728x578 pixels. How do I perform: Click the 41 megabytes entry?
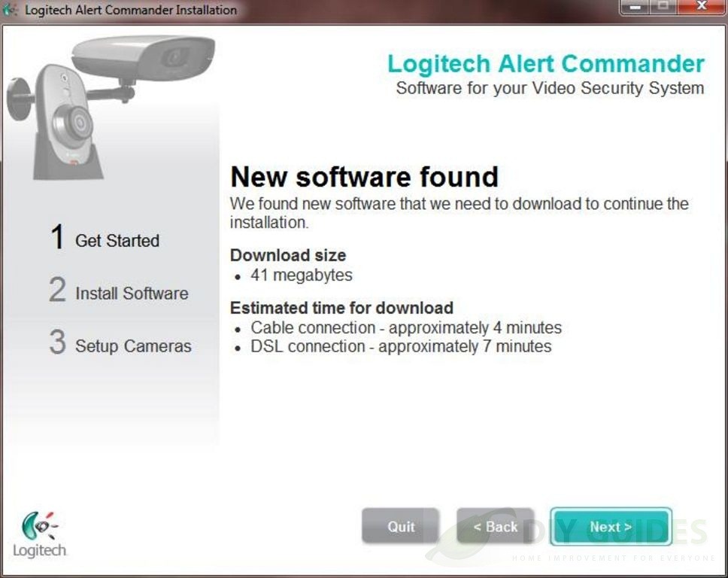302,275
